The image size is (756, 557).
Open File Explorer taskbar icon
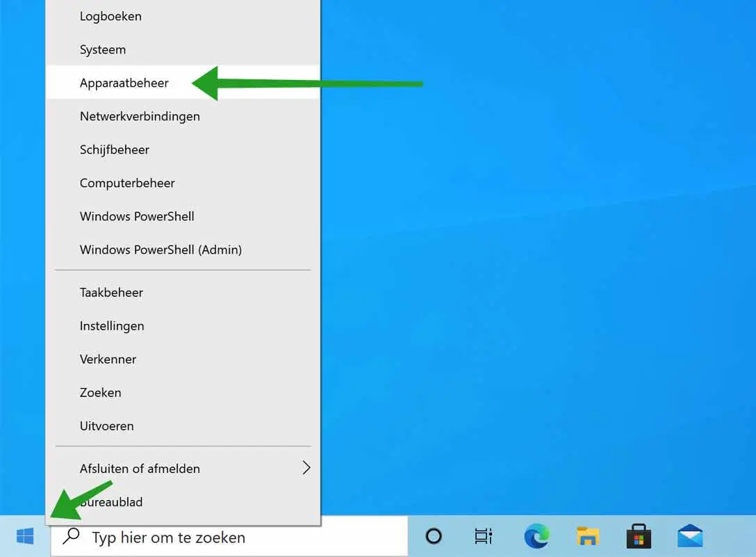[x=587, y=536]
